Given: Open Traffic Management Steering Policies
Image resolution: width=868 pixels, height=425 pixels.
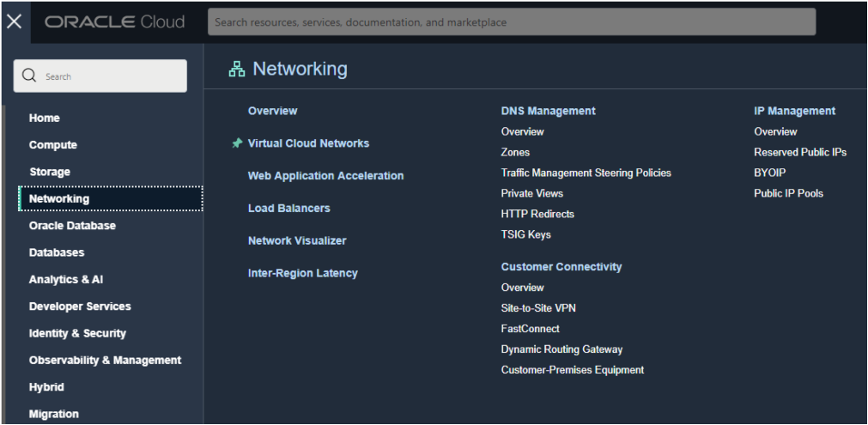Looking at the screenshot, I should click(586, 173).
